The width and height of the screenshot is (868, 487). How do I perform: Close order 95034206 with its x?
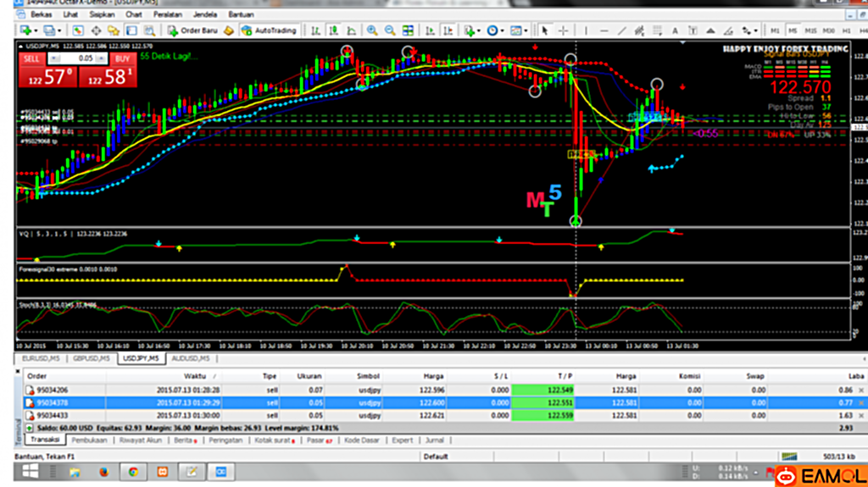(x=861, y=390)
